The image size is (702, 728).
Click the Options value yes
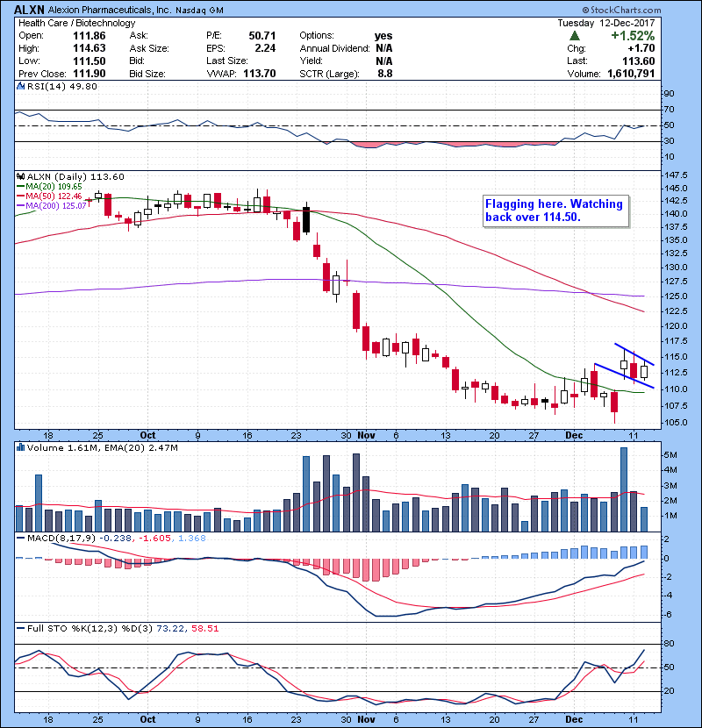point(383,36)
